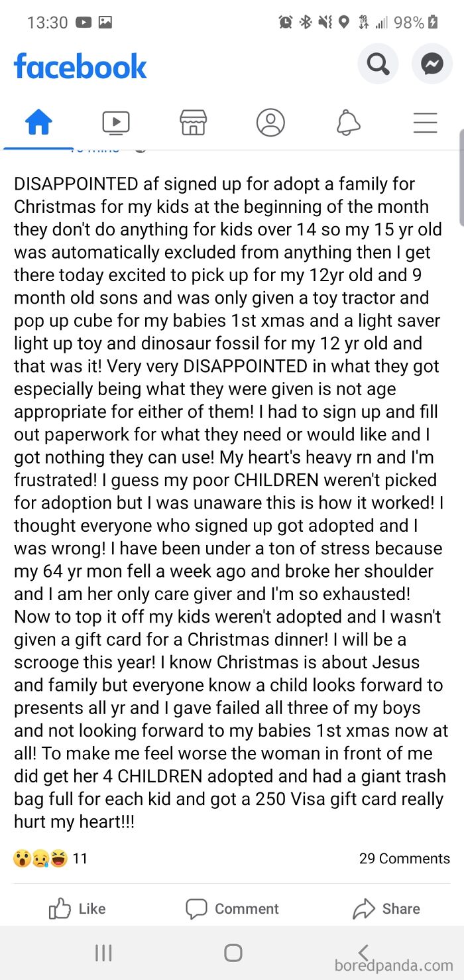Share the post
The height and width of the screenshot is (980, 464).
[386, 908]
